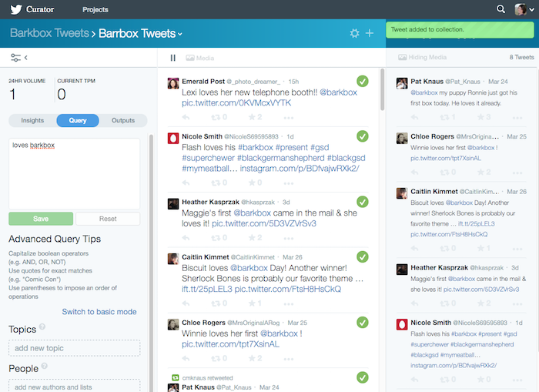Uncheck Chloe Rogers tweet checkmark in stream
This screenshot has width=539, height=392.
[x=363, y=322]
